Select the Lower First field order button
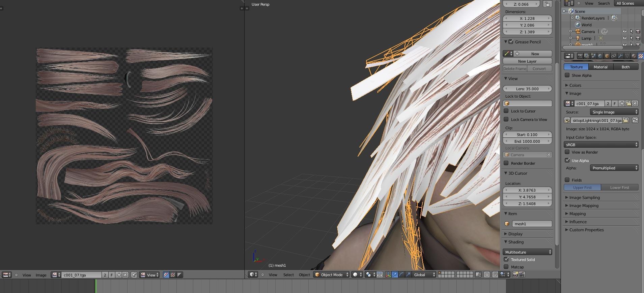 click(620, 187)
